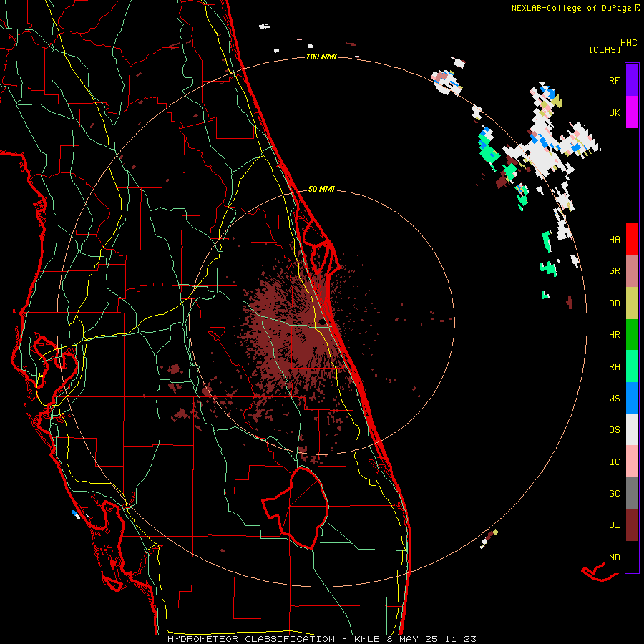644x644 pixels.
Task: Click the 'HYDROMETEOR CLASSIFICATION' caption text
Action: (x=251, y=639)
